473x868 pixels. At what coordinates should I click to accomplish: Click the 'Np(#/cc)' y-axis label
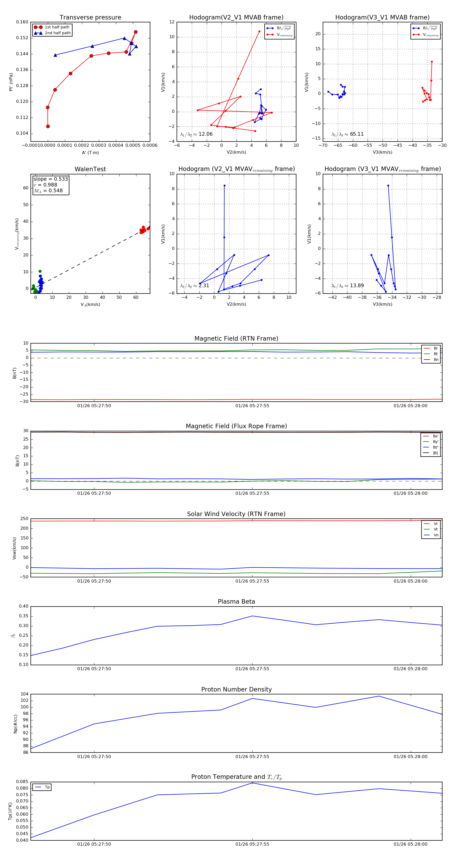[x=15, y=723]
